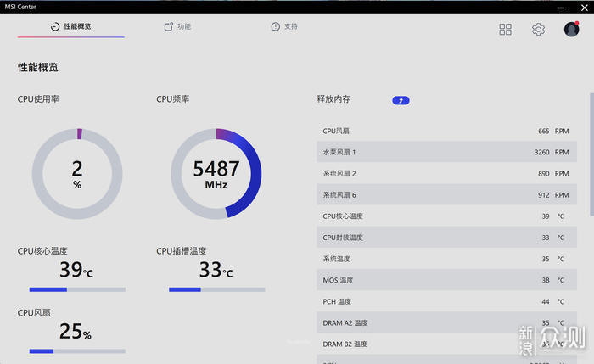The image size is (594, 364).
Task: Click the CPU插槽温度 progress bar
Action: 216,289
